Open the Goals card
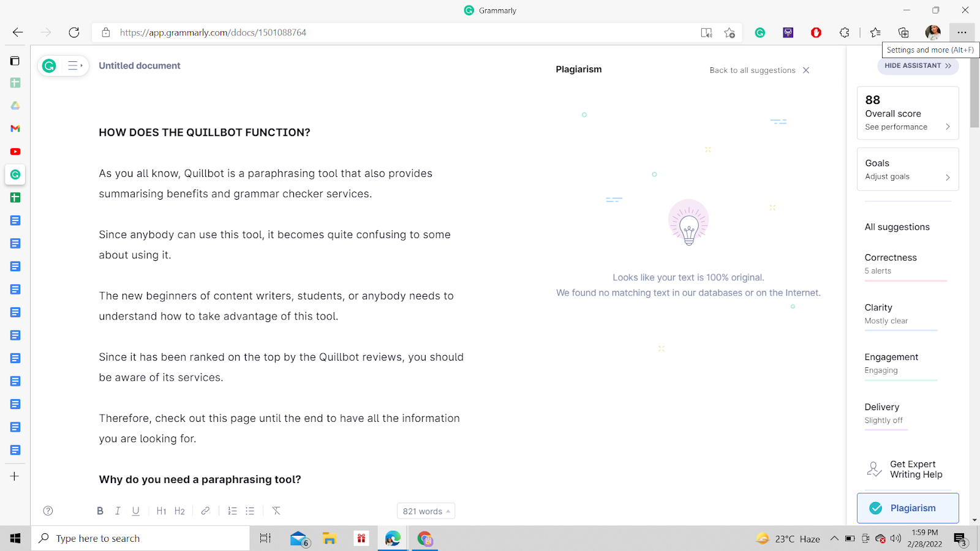 pos(908,170)
